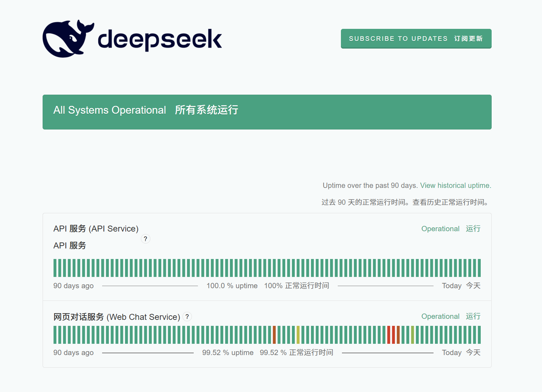Click "90 days ago" under API Service
The image size is (542, 392).
click(x=74, y=286)
